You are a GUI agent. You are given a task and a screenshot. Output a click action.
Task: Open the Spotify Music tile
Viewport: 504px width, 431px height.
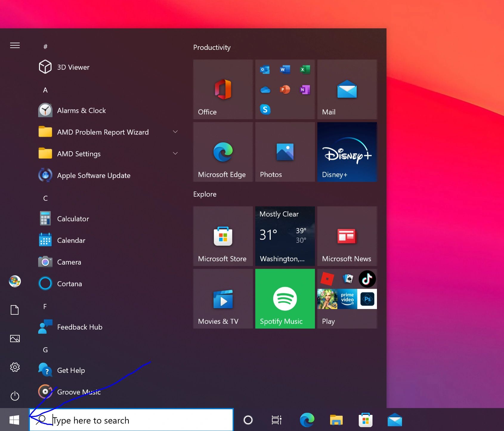click(x=285, y=299)
